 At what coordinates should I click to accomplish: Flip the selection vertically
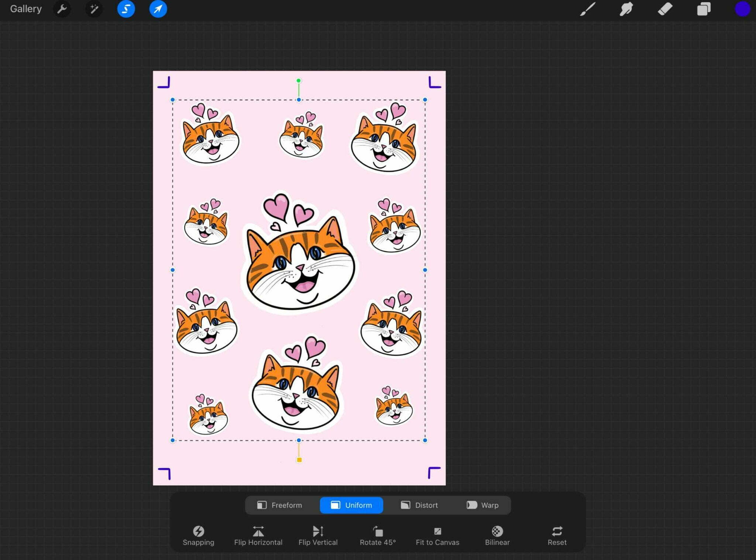pos(318,535)
